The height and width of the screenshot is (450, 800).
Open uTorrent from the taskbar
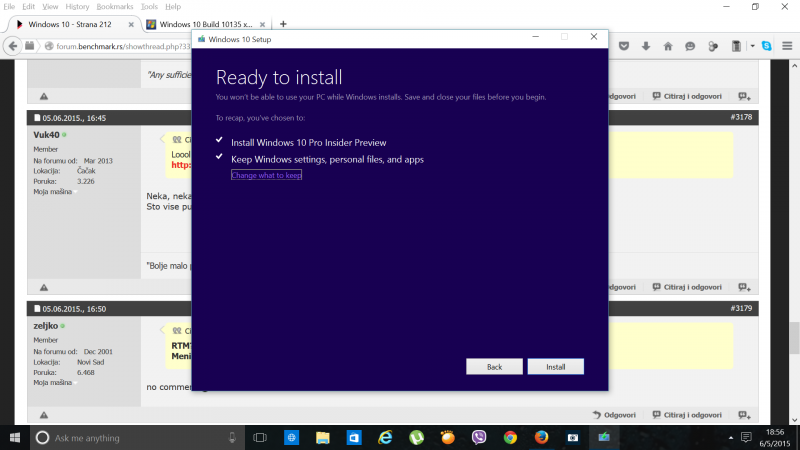(416, 438)
